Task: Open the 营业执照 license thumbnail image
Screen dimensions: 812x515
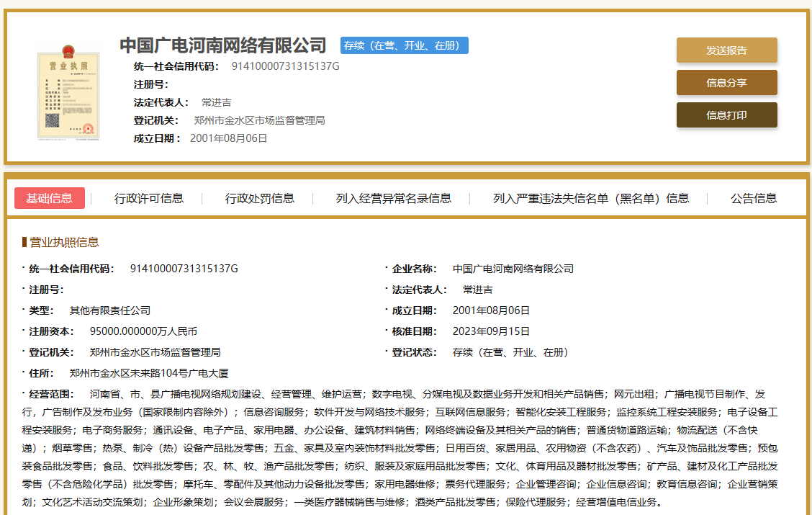Action: coord(68,92)
